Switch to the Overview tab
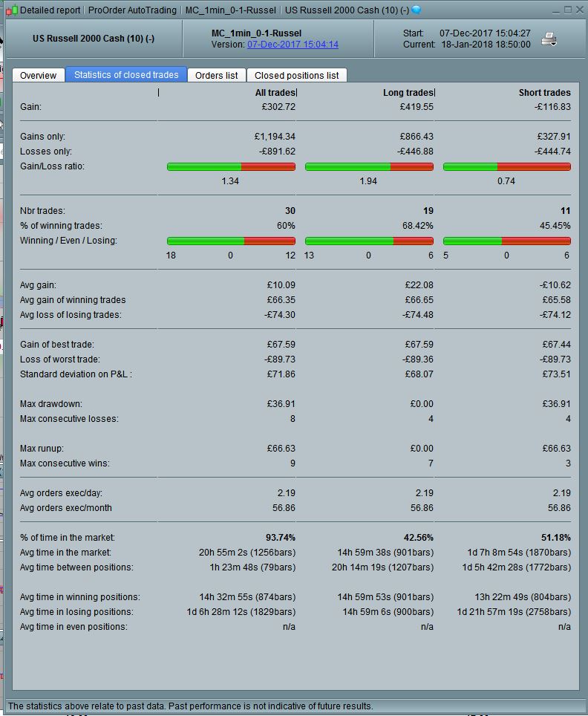 click(39, 75)
